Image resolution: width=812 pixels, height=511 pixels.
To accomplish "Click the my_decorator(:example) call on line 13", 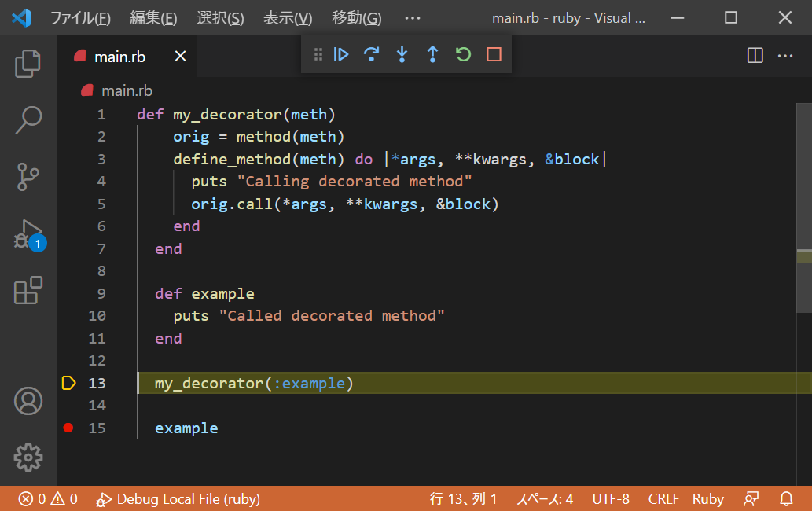I will (x=254, y=384).
